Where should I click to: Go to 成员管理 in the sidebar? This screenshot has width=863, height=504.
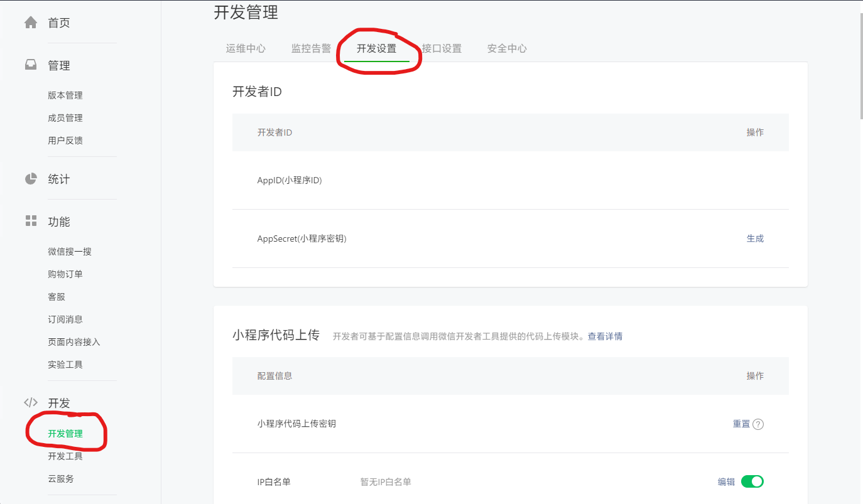coord(65,118)
